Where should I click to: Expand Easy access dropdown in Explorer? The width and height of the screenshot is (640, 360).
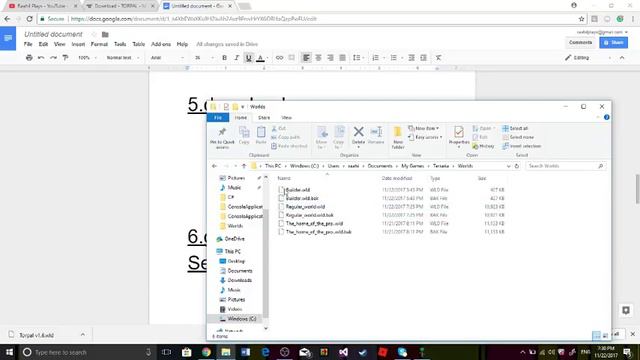[425, 137]
